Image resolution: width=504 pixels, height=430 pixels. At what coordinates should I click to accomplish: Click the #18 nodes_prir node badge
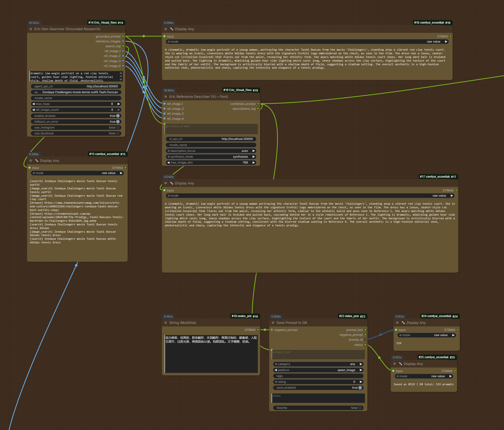pyautogui.click(x=245, y=316)
